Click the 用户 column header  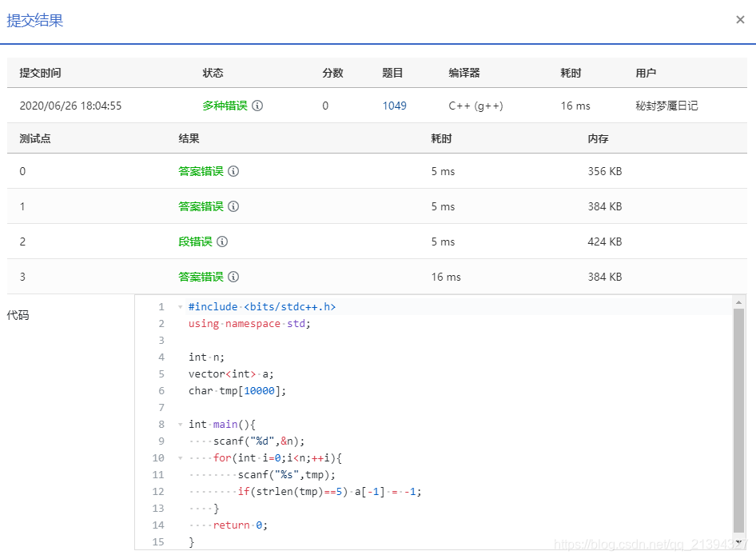(x=646, y=73)
